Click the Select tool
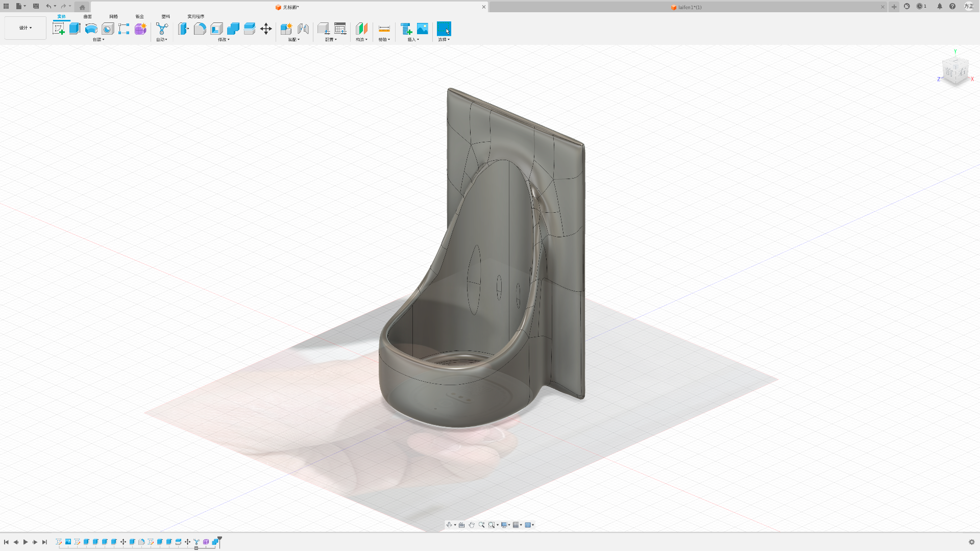This screenshot has height=551, width=980. pyautogui.click(x=444, y=29)
